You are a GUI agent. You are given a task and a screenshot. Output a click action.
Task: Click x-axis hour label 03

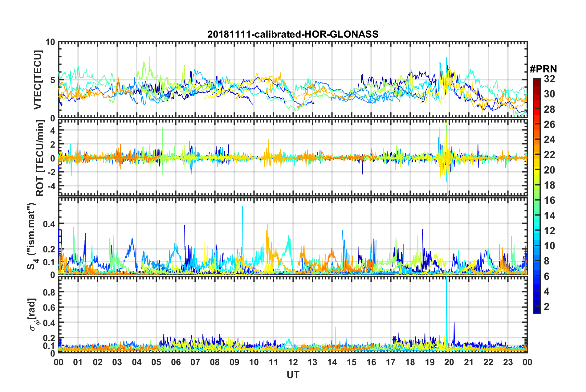(117, 362)
